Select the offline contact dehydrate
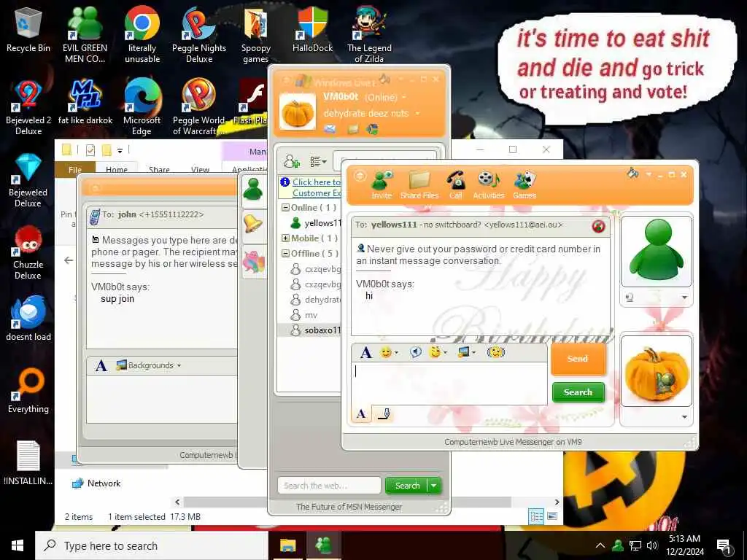Viewport: 747px width, 560px height. pos(315,300)
